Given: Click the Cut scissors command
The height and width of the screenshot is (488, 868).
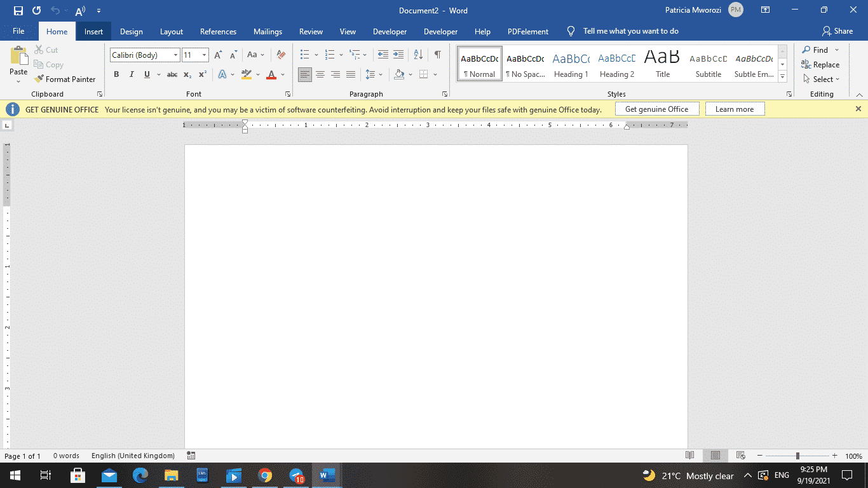Looking at the screenshot, I should (46, 50).
